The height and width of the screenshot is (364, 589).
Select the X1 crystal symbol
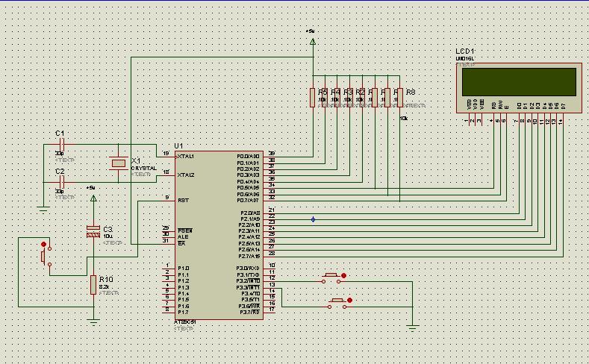(119, 163)
